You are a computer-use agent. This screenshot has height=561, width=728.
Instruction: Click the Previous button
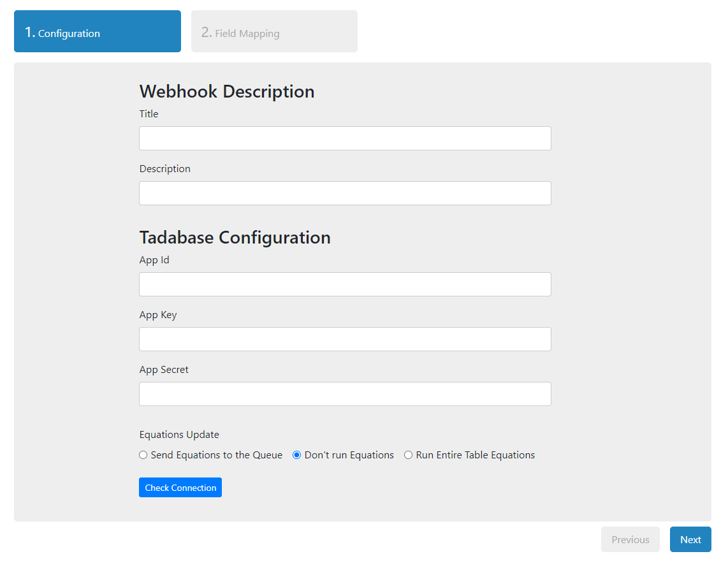630,539
